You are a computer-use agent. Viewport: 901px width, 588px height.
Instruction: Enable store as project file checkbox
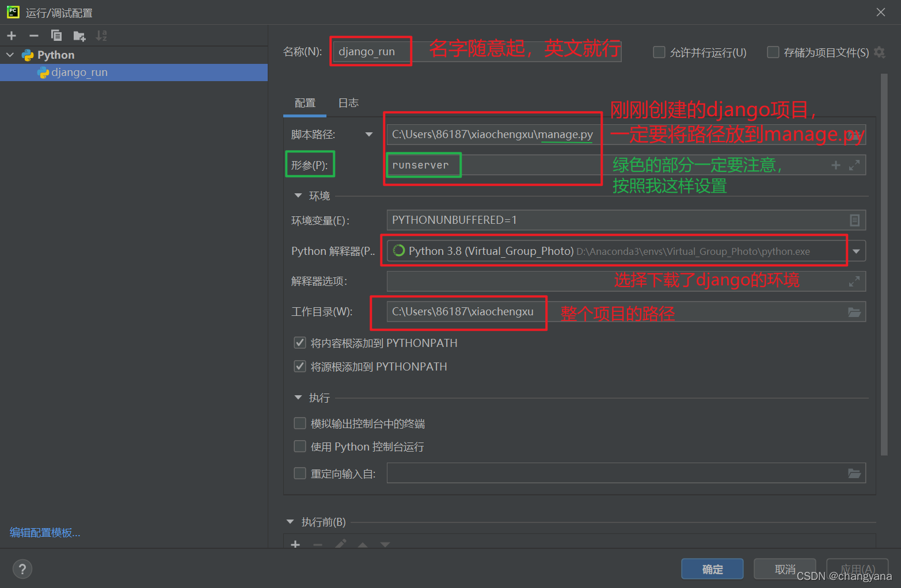tap(773, 52)
